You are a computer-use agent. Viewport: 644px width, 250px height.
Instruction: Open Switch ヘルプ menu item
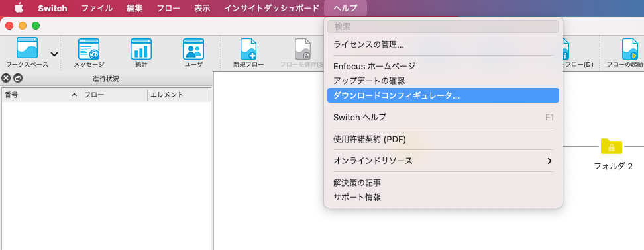[443, 117]
